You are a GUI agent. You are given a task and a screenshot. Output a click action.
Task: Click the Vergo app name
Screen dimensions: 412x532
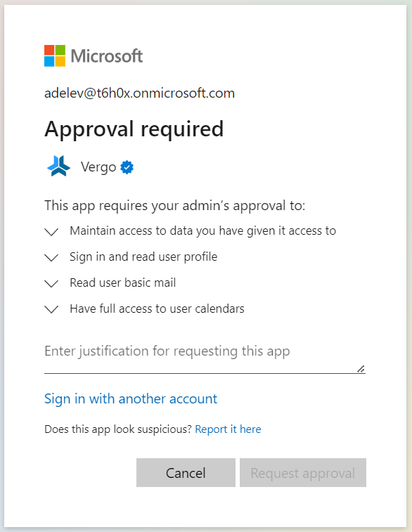pyautogui.click(x=98, y=167)
